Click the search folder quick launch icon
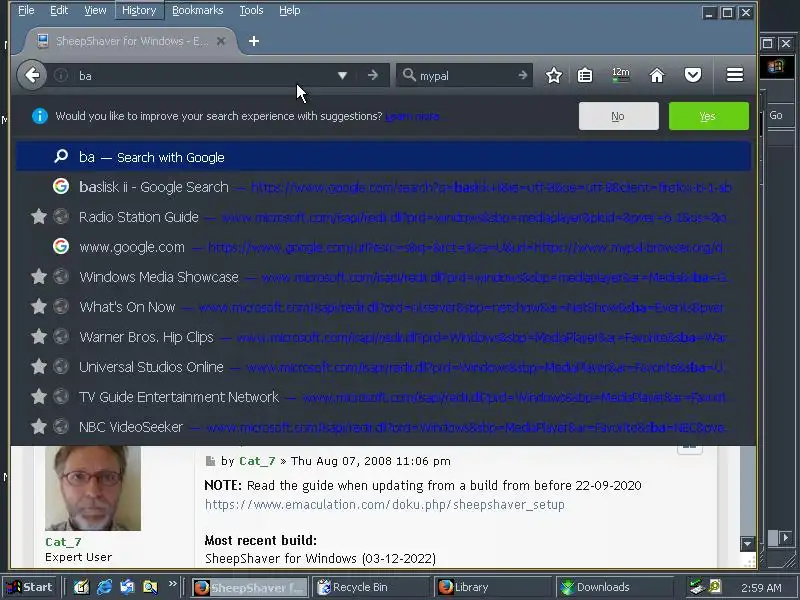The width and height of the screenshot is (800, 600). 150,587
